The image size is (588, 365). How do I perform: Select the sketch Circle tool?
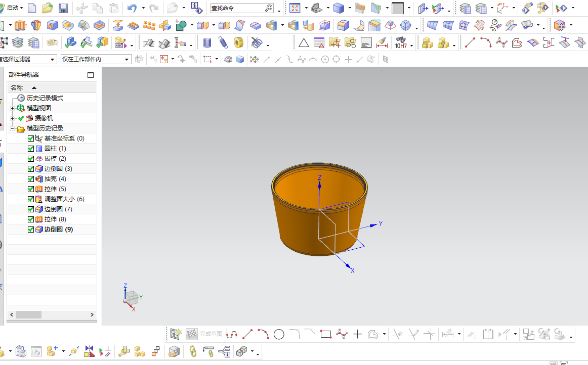click(x=279, y=334)
